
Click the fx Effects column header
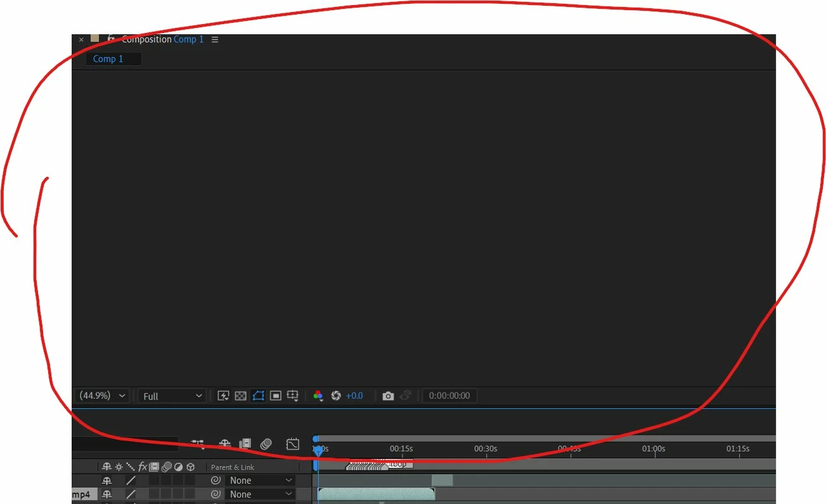(x=143, y=467)
